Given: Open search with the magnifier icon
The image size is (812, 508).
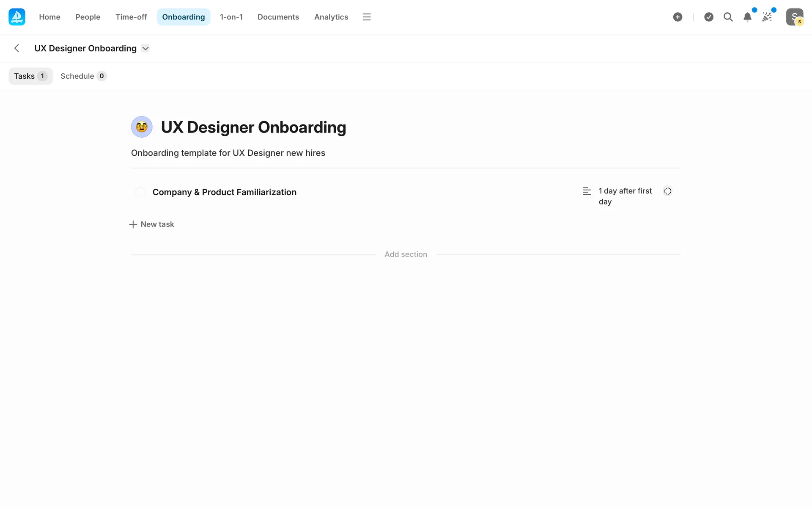Looking at the screenshot, I should click(728, 17).
